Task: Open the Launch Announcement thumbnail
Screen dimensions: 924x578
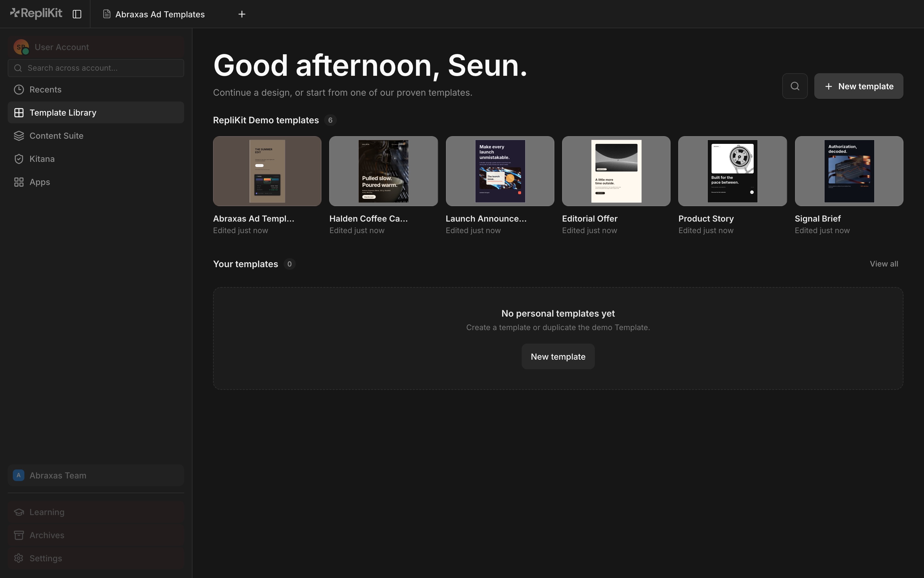Action: tap(500, 171)
